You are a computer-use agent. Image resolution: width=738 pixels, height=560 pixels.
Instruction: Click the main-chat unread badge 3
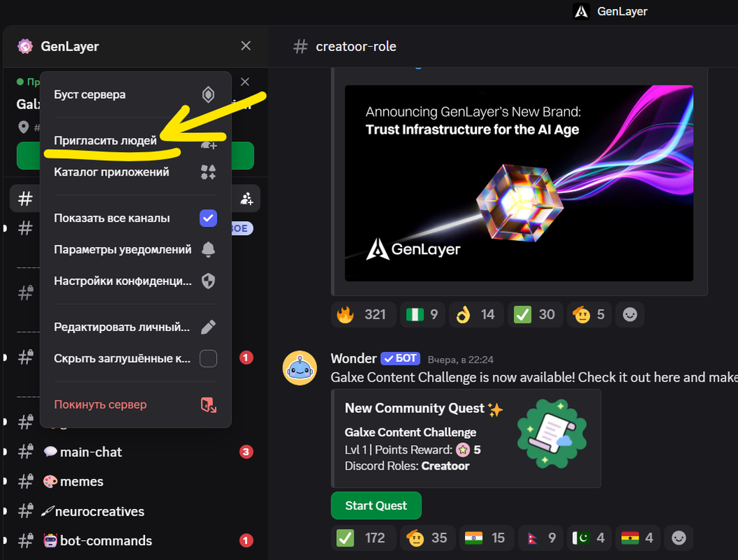[246, 452]
